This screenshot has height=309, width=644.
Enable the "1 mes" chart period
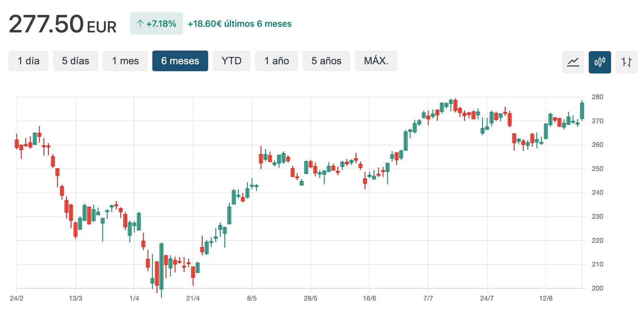pos(125,60)
